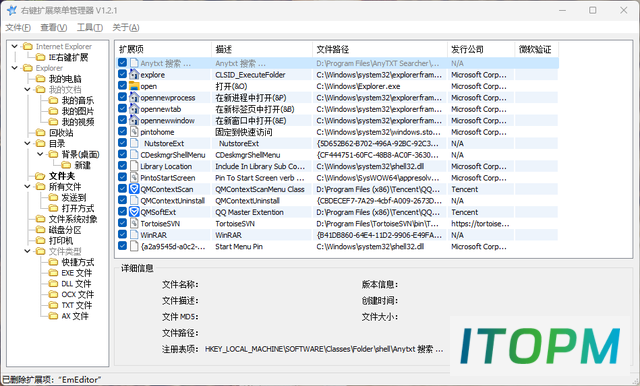The width and height of the screenshot is (640, 386).
Task: Click the folder icon beside DLL 文件
Action: point(53,284)
